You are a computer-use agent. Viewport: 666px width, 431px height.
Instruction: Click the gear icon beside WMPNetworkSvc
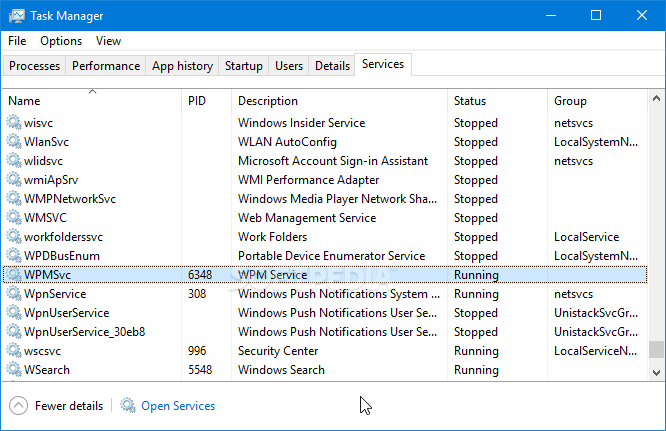14,198
